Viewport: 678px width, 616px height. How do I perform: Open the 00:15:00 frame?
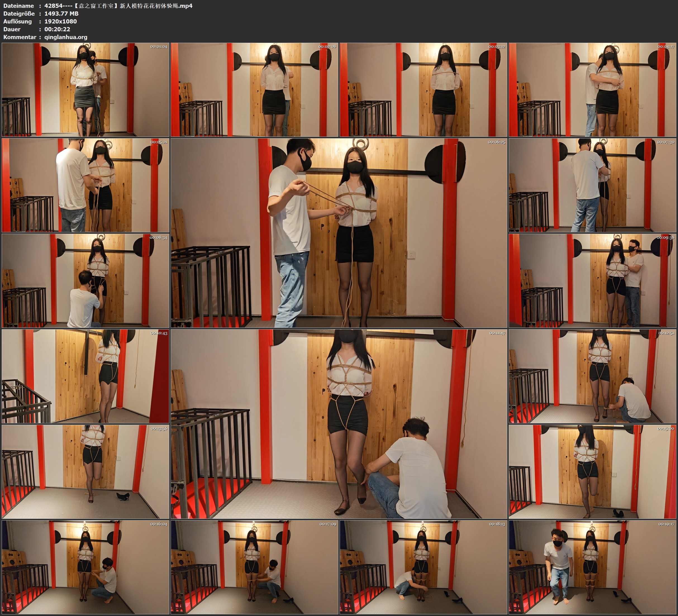(592, 471)
